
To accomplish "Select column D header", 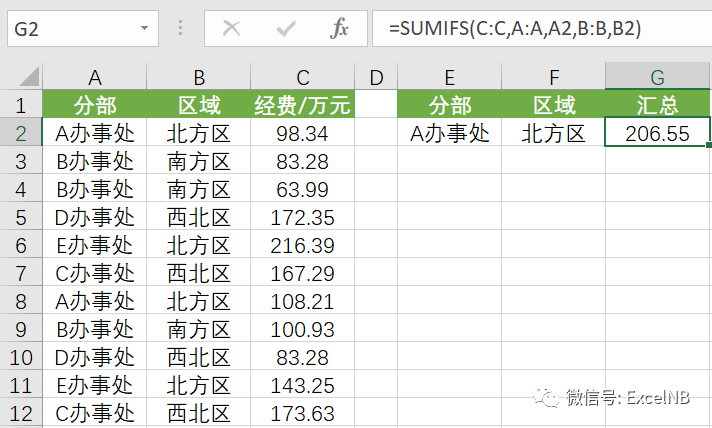I will 376,77.
